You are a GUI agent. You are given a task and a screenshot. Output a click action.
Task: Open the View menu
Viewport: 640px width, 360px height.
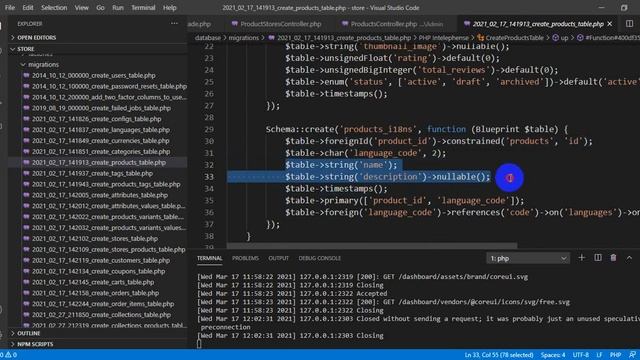coord(81,7)
